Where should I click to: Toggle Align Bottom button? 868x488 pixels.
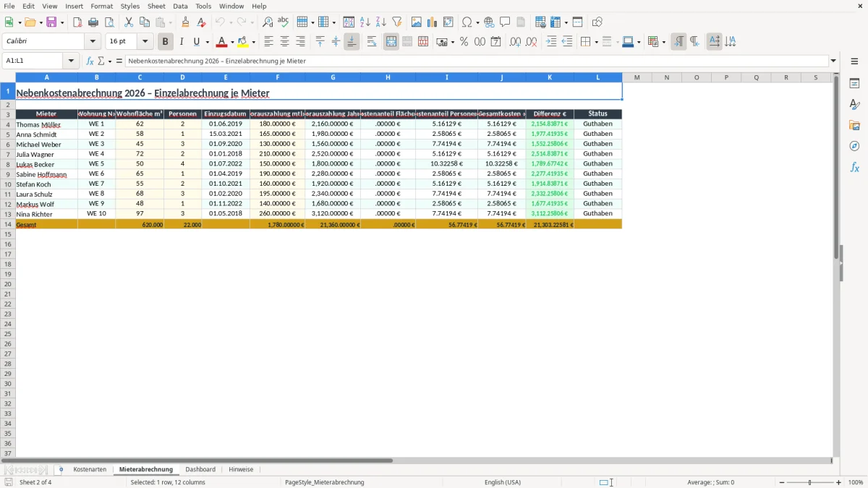(x=352, y=42)
